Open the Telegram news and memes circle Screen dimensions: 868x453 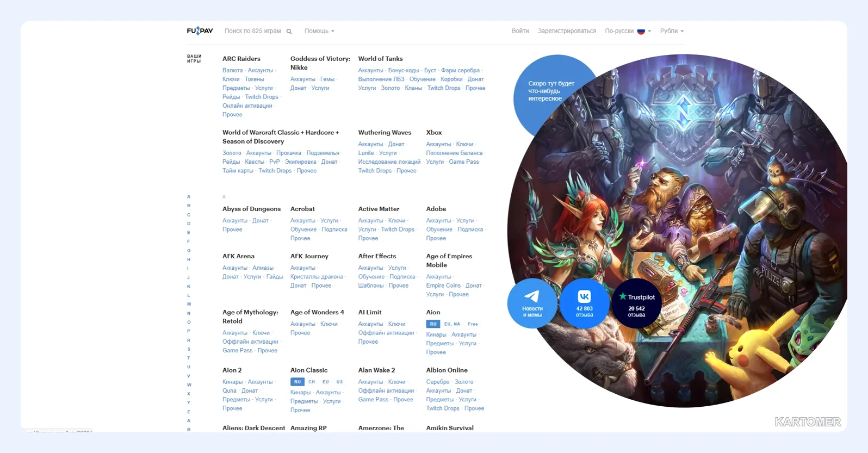(x=532, y=303)
